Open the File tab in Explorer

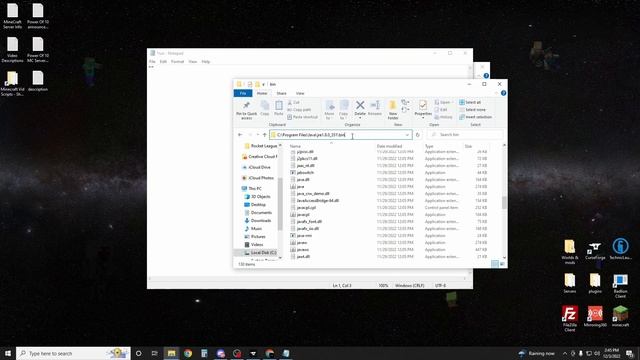tap(243, 93)
